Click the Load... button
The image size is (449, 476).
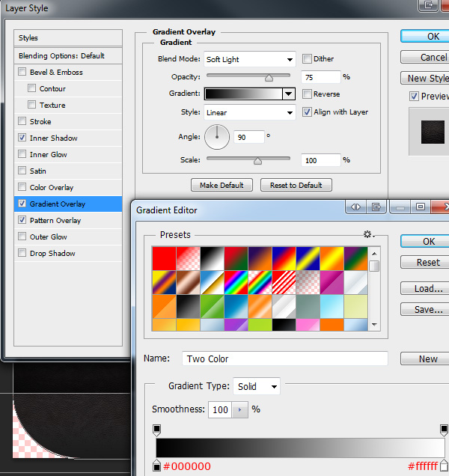[425, 288]
